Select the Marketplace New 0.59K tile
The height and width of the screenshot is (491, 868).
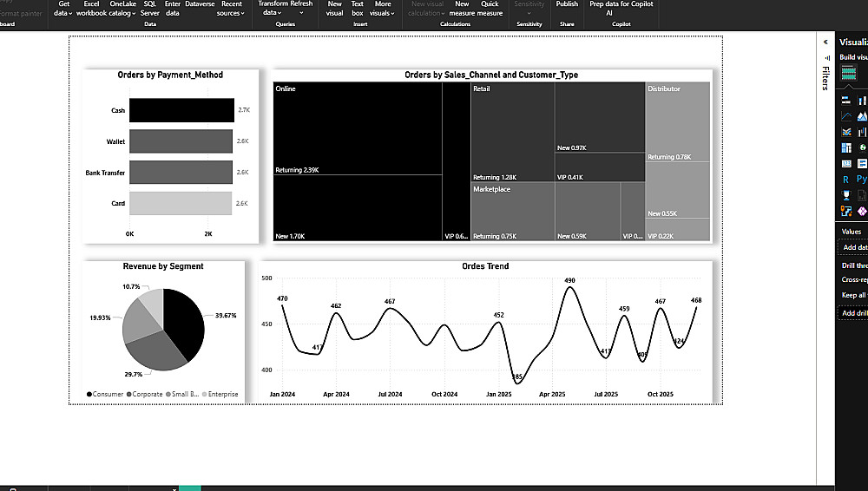pos(588,212)
